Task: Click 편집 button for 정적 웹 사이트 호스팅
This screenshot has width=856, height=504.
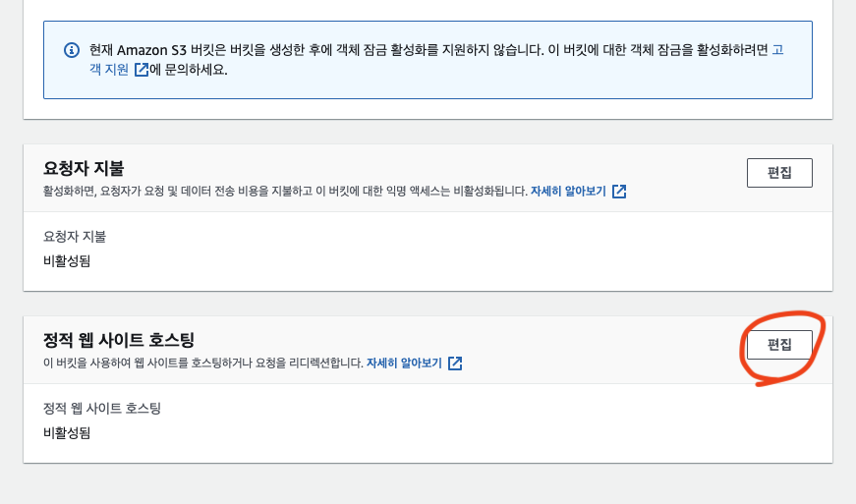Action: (x=779, y=344)
